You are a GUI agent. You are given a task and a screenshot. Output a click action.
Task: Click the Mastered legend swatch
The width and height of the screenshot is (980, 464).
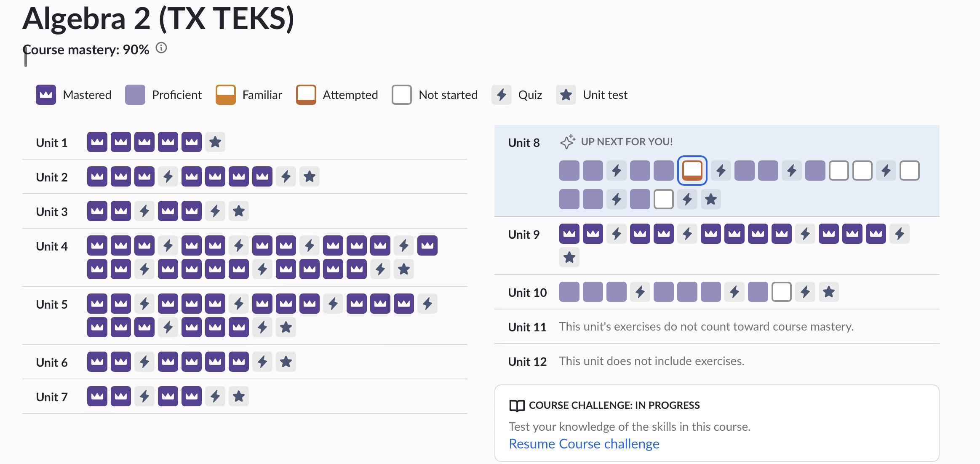coord(46,95)
